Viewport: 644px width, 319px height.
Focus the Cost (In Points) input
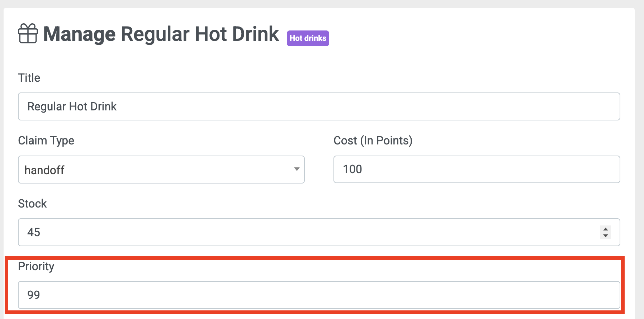pyautogui.click(x=477, y=169)
